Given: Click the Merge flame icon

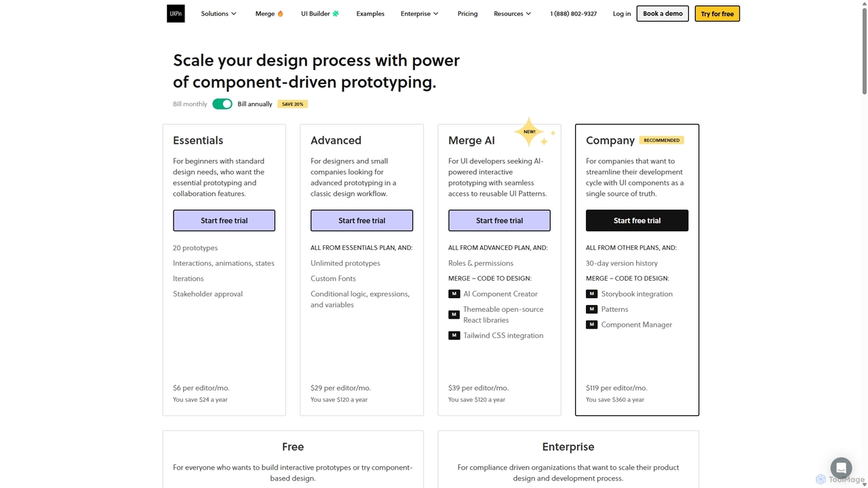Looking at the screenshot, I should (281, 14).
